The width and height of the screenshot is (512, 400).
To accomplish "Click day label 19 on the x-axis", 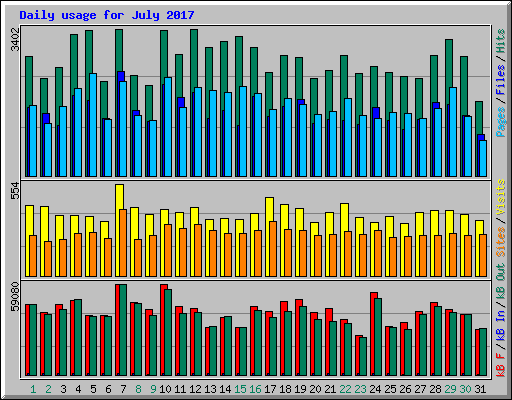I will pyautogui.click(x=300, y=389).
